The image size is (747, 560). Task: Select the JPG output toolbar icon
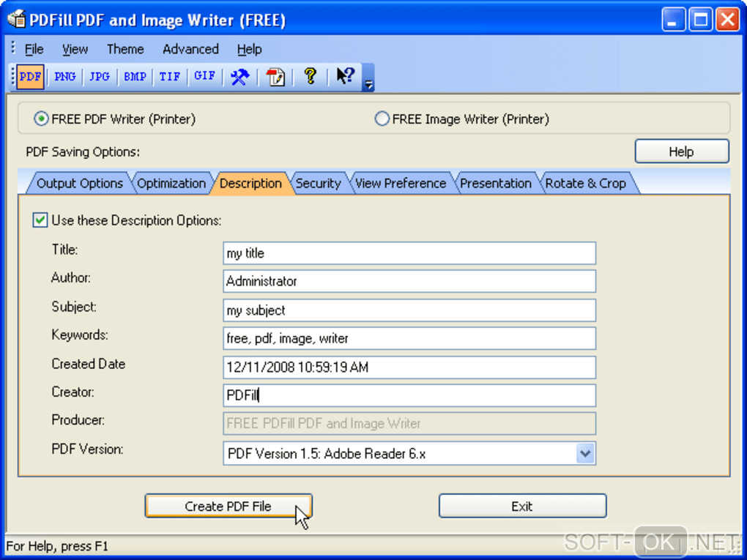coord(100,77)
